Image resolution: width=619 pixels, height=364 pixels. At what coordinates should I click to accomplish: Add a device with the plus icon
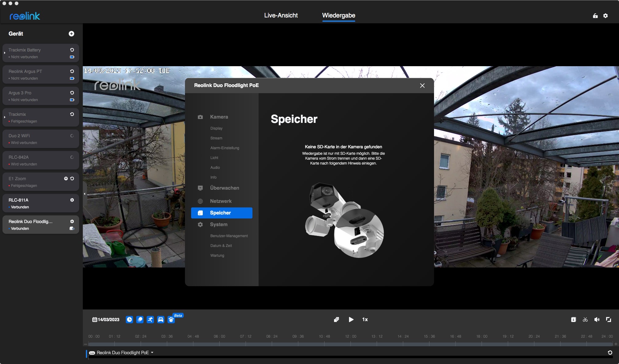(71, 34)
